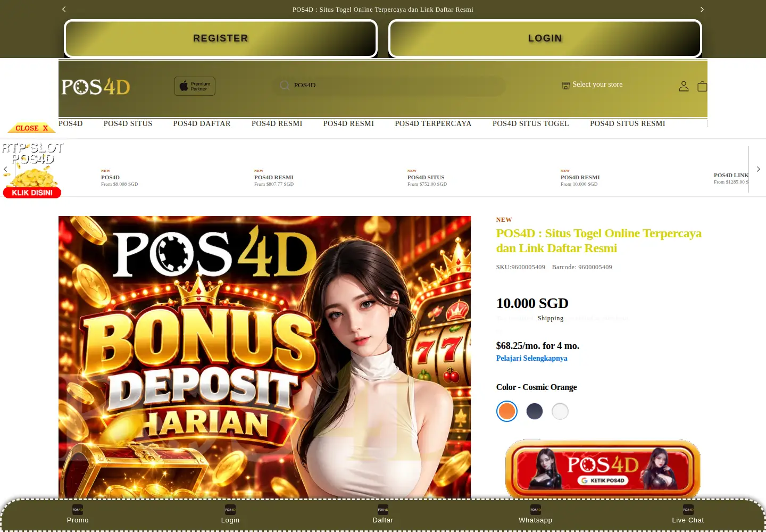Screen dimensions: 766x532
Task: Choose the dark navy color swatch
Action: click(x=535, y=411)
